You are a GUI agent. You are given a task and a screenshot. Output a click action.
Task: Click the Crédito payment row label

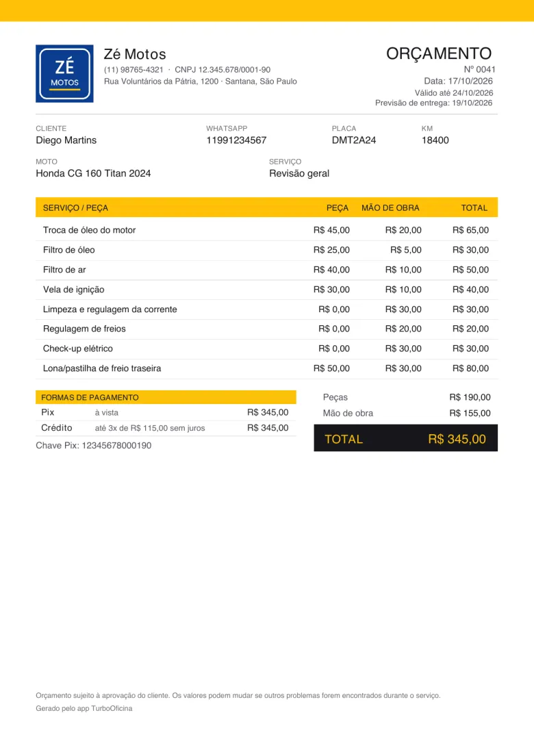click(56, 428)
